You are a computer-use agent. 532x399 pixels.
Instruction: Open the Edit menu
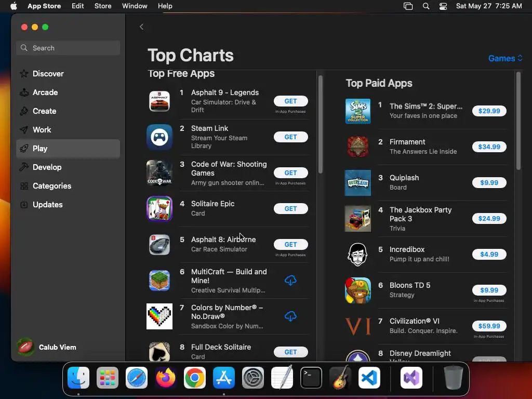pyautogui.click(x=78, y=6)
